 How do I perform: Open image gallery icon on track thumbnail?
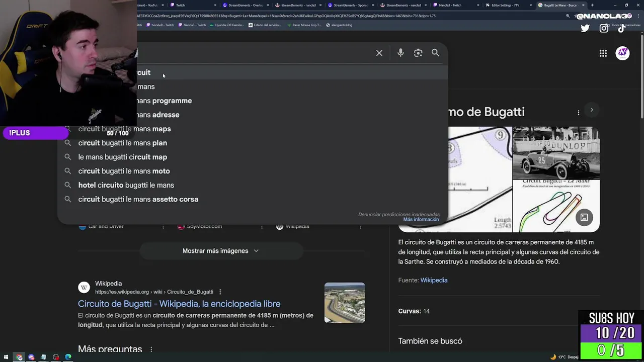(584, 217)
